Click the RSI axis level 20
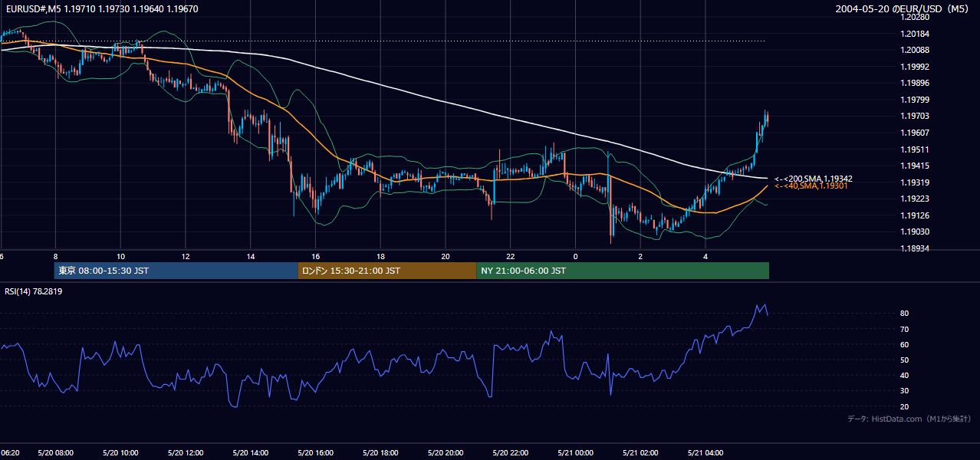Viewport: 980px width, 460px height. point(904,406)
